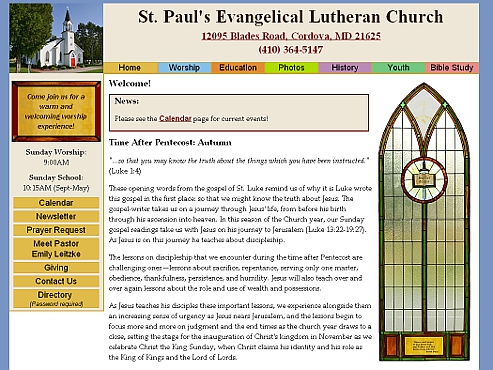493x370 pixels.
Task: Open the Bible Study tab
Action: click(x=452, y=68)
